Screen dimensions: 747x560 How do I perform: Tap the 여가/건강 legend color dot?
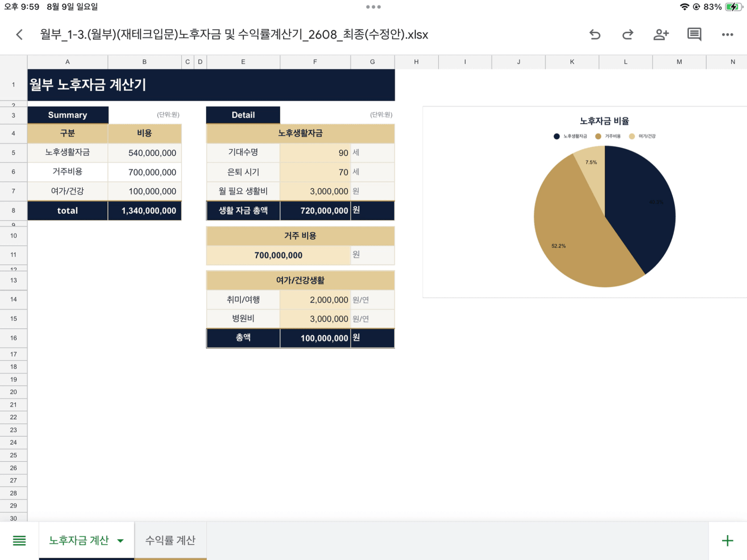click(x=632, y=136)
